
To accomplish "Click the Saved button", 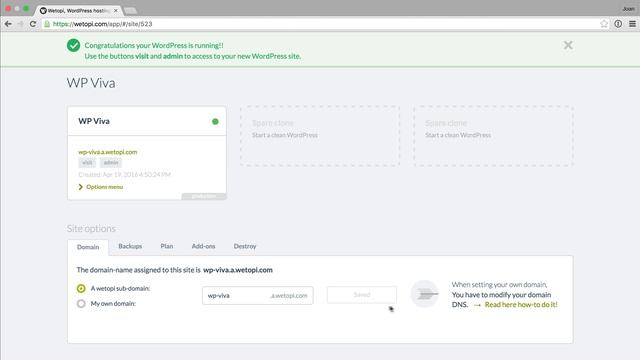I will click(x=362, y=295).
